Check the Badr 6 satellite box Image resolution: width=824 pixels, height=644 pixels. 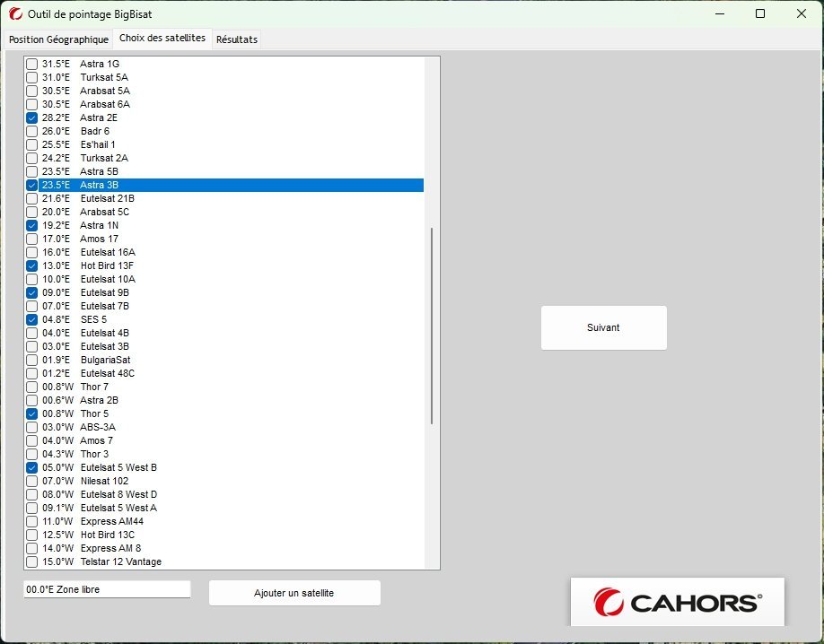click(x=32, y=131)
